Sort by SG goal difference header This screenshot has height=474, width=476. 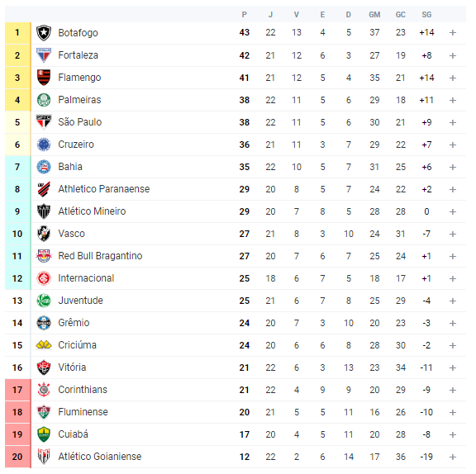(426, 15)
